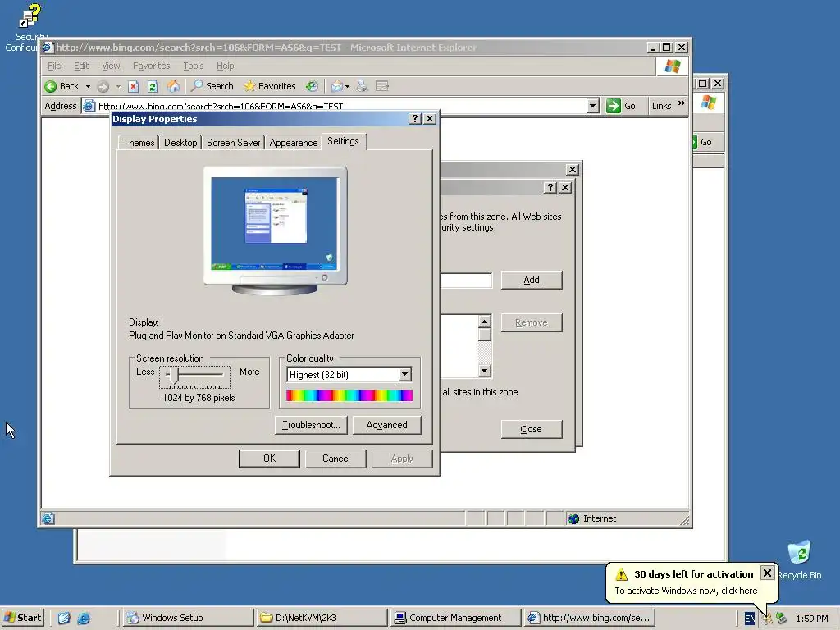Open the View menu in Internet Explorer
840x630 pixels.
(x=111, y=66)
